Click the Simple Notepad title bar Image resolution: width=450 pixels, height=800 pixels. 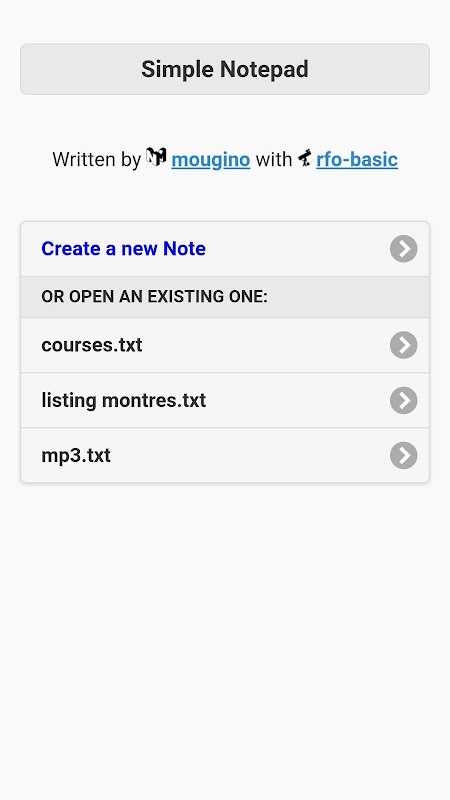click(x=225, y=69)
